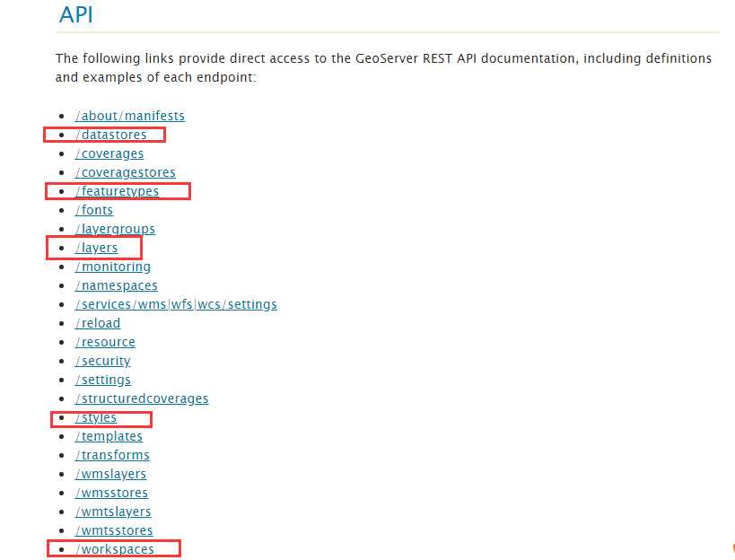Follow the /featuretypes link
The image size is (735, 560).
point(117,191)
